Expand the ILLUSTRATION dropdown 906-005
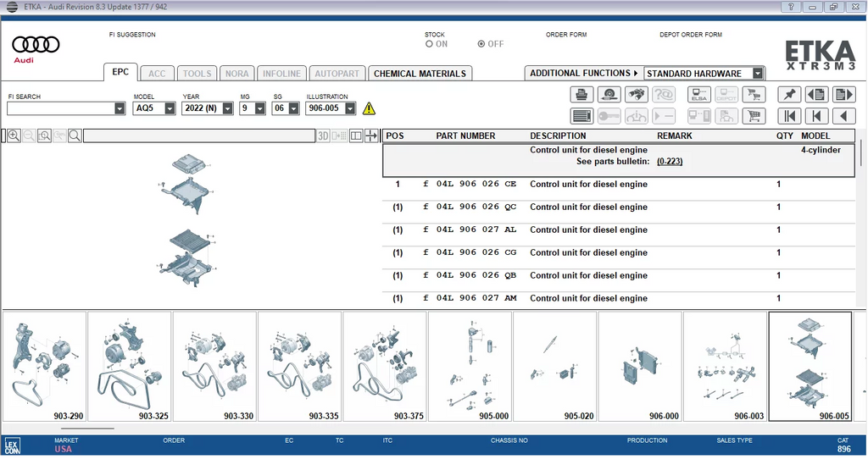Image resolution: width=868 pixels, height=459 pixels. pyautogui.click(x=349, y=108)
